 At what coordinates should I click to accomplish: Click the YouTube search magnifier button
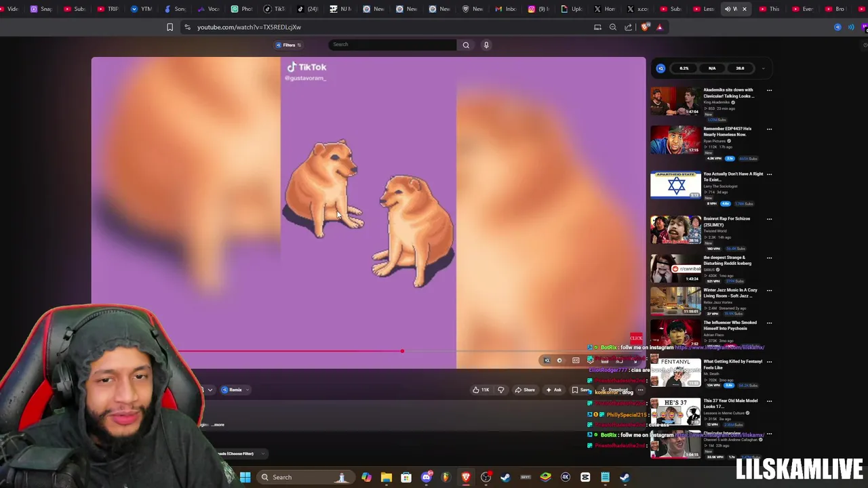466,45
